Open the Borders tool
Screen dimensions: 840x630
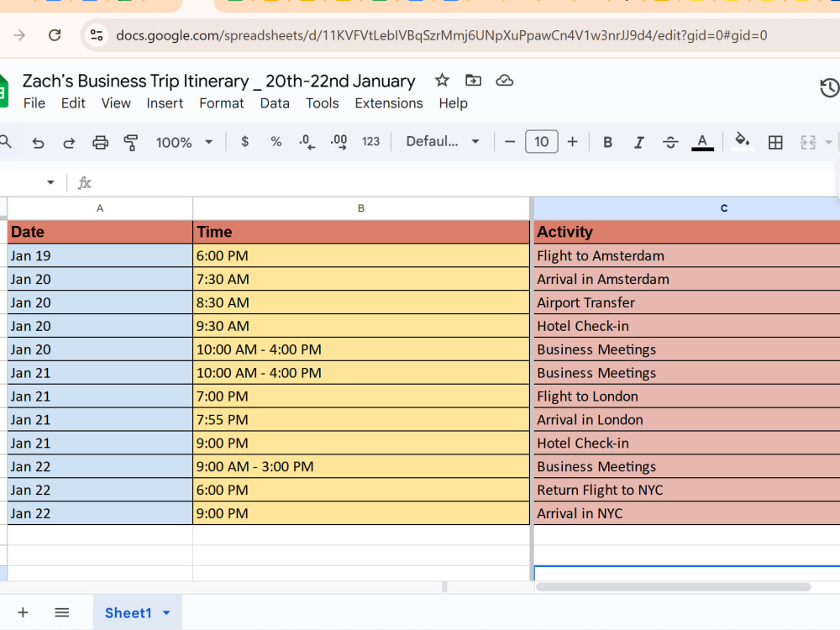pyautogui.click(x=775, y=143)
